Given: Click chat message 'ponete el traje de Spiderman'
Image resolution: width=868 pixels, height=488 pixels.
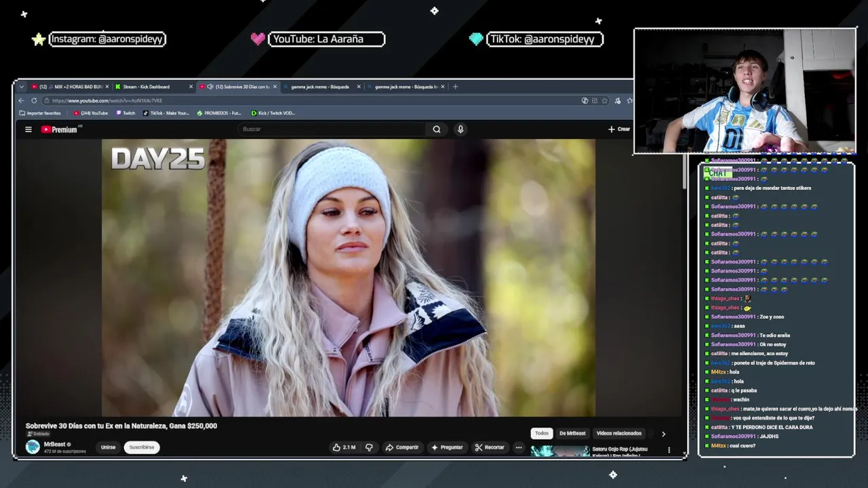Looking at the screenshot, I should click(x=774, y=363).
